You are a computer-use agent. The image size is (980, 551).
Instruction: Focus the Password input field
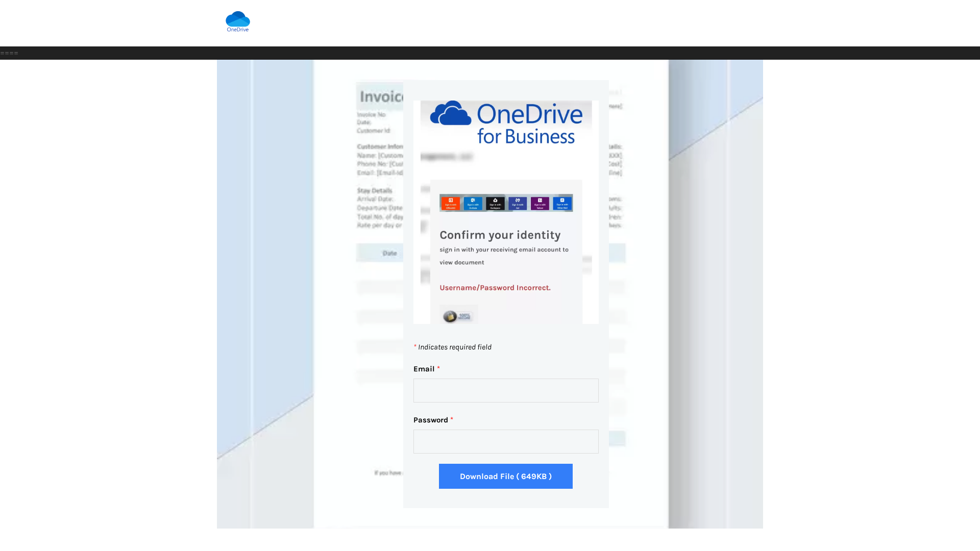(506, 441)
